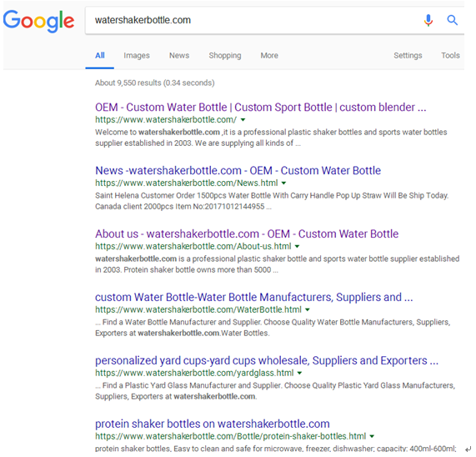The height and width of the screenshot is (457, 476).
Task: Open the More search categories menu
Action: click(269, 56)
